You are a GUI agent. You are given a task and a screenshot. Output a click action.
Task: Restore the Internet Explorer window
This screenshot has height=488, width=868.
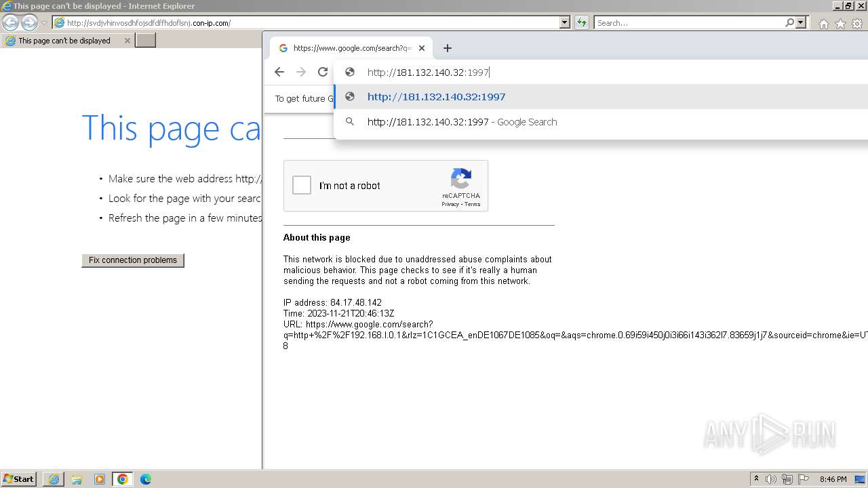click(x=849, y=5)
